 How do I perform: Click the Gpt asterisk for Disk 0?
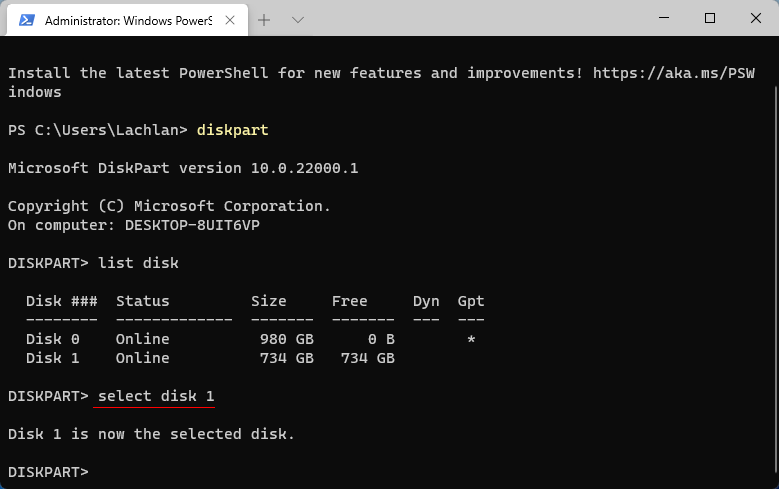(470, 340)
